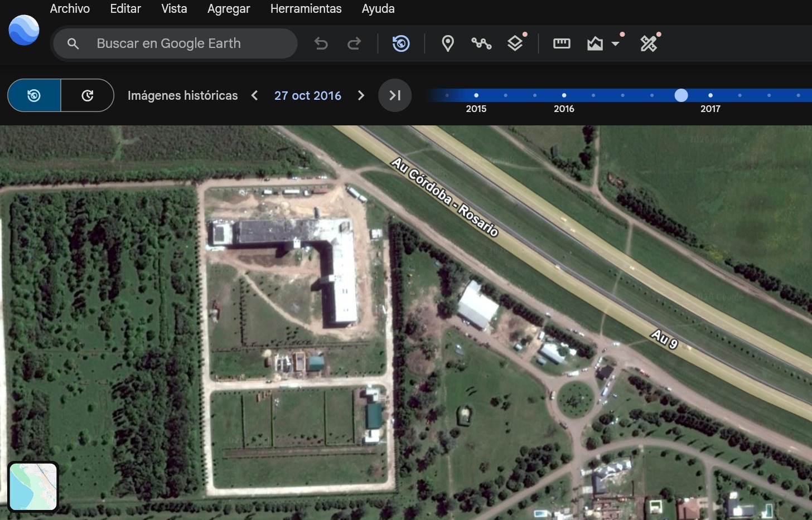The height and width of the screenshot is (520, 812).
Task: Expand the map style dropdown arrow
Action: pos(616,43)
